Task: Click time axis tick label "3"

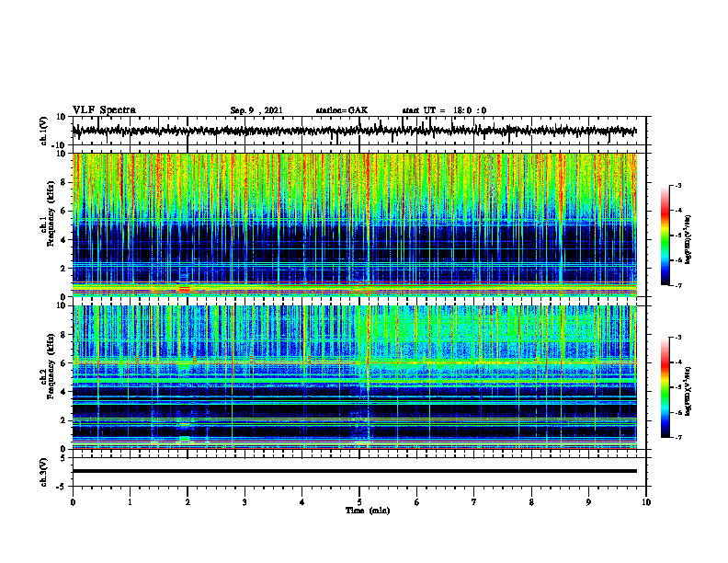Action: tap(245, 502)
